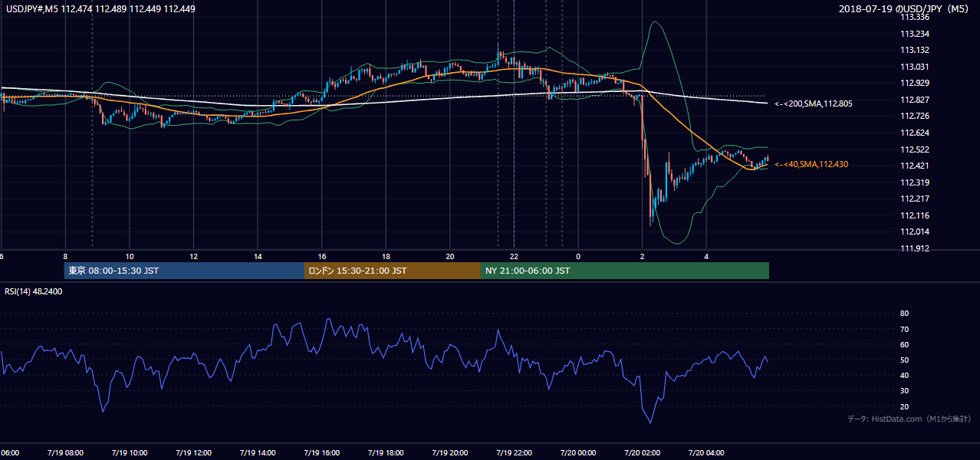This screenshot has width=980, height=460.
Task: Click the 7/19 22:00 time label
Action: (513, 453)
